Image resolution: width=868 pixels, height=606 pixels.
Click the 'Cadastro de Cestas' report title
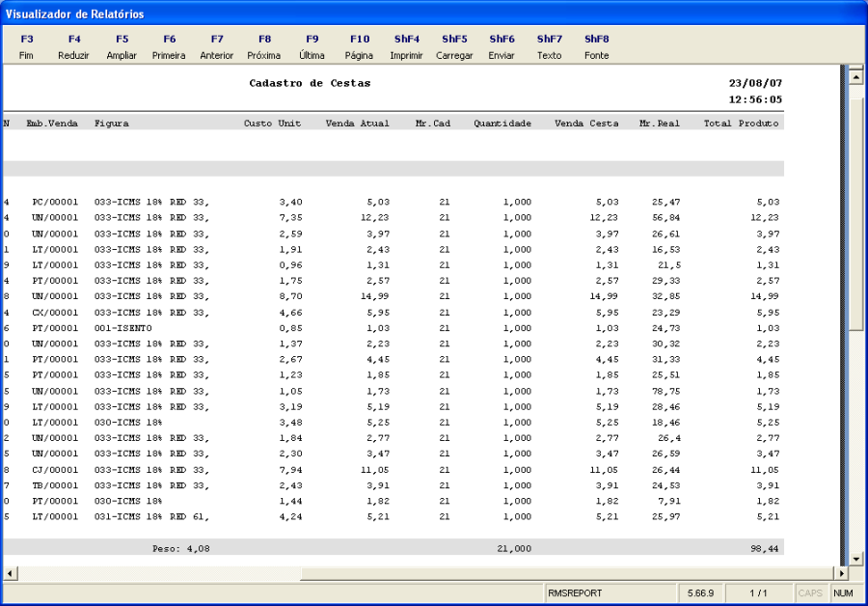tap(310, 83)
